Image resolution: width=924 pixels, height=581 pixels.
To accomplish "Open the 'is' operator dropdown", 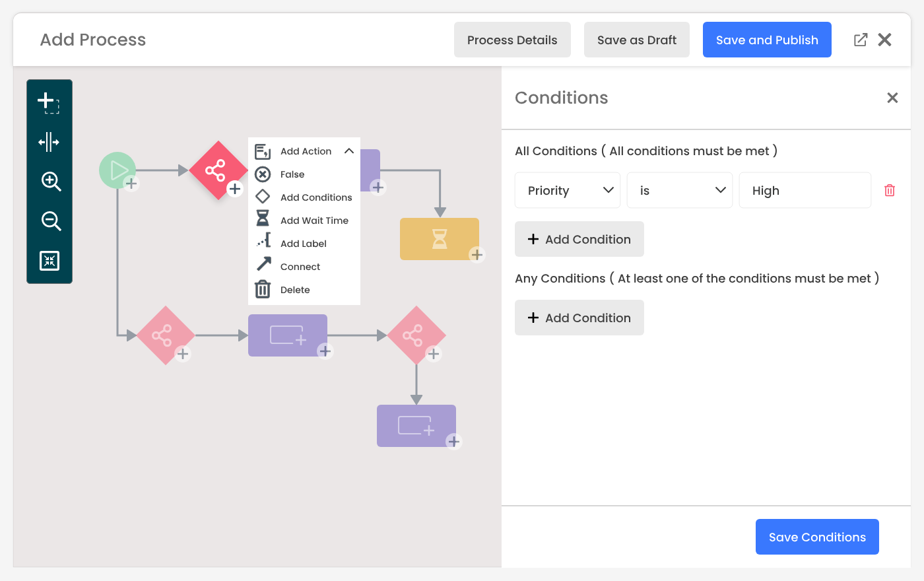I will 680,190.
